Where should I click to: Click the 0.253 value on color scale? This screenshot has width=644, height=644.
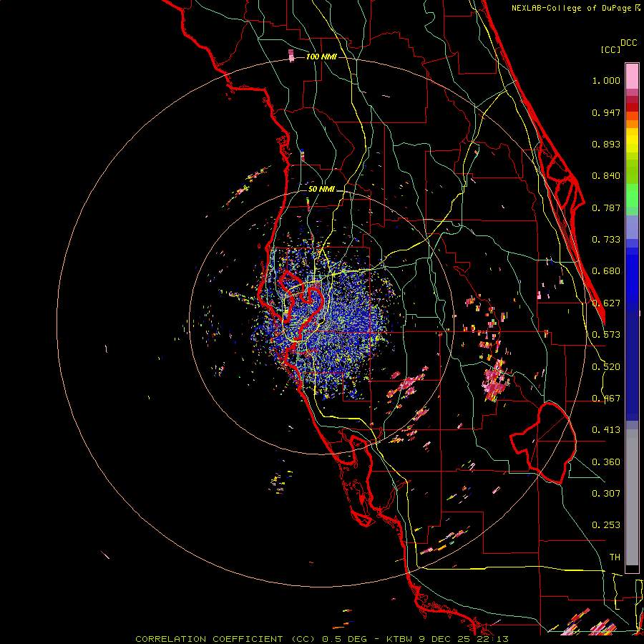click(606, 525)
